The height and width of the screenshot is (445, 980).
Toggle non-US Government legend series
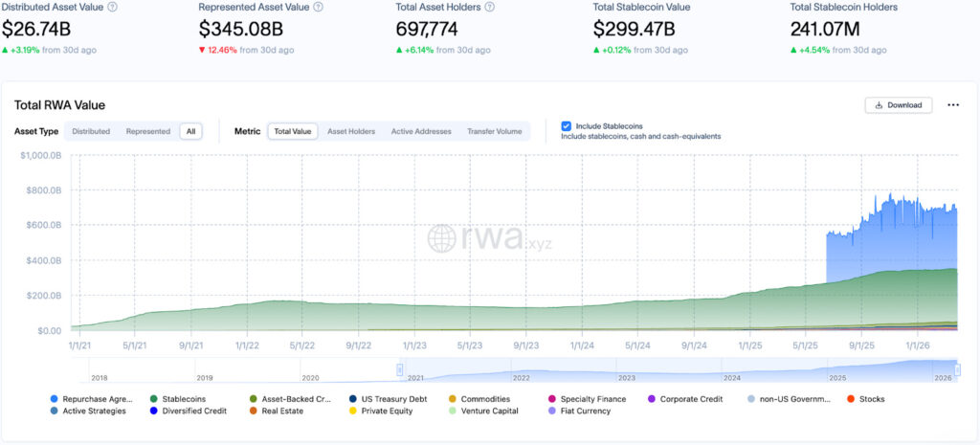coord(789,399)
